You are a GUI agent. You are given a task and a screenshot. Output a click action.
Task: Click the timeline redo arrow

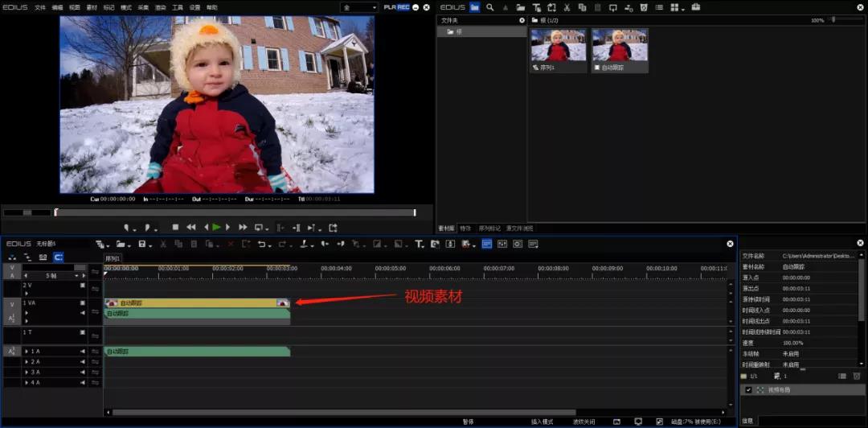tap(284, 244)
